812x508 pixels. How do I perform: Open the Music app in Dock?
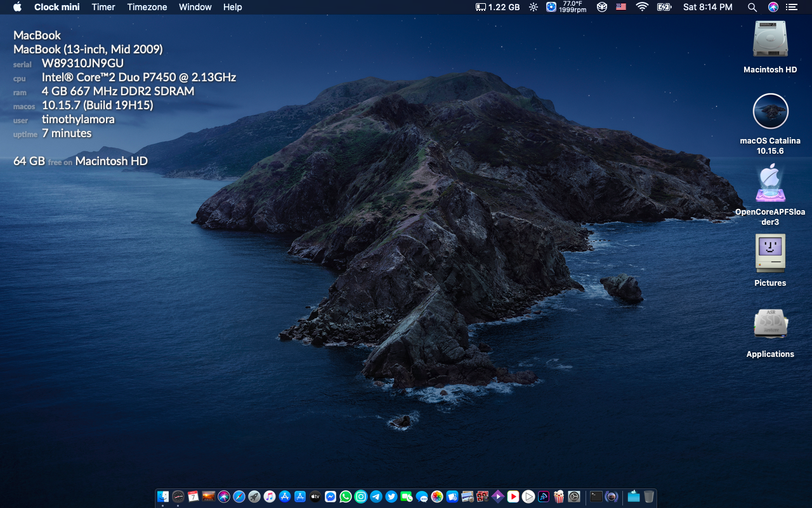[270, 497]
